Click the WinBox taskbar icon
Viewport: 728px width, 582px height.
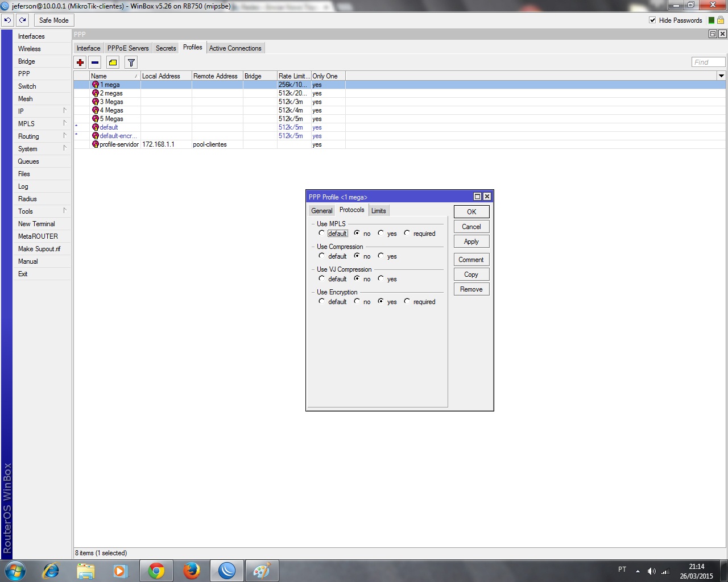coord(227,571)
